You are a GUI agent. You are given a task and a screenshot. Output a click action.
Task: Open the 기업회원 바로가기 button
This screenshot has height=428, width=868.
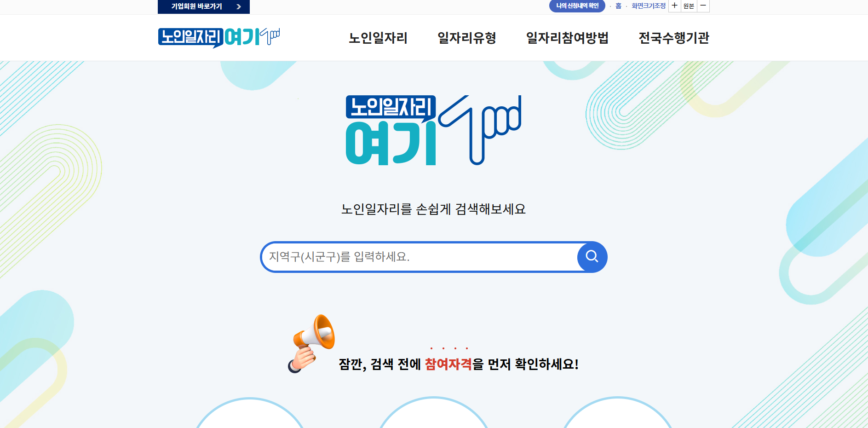tap(204, 6)
